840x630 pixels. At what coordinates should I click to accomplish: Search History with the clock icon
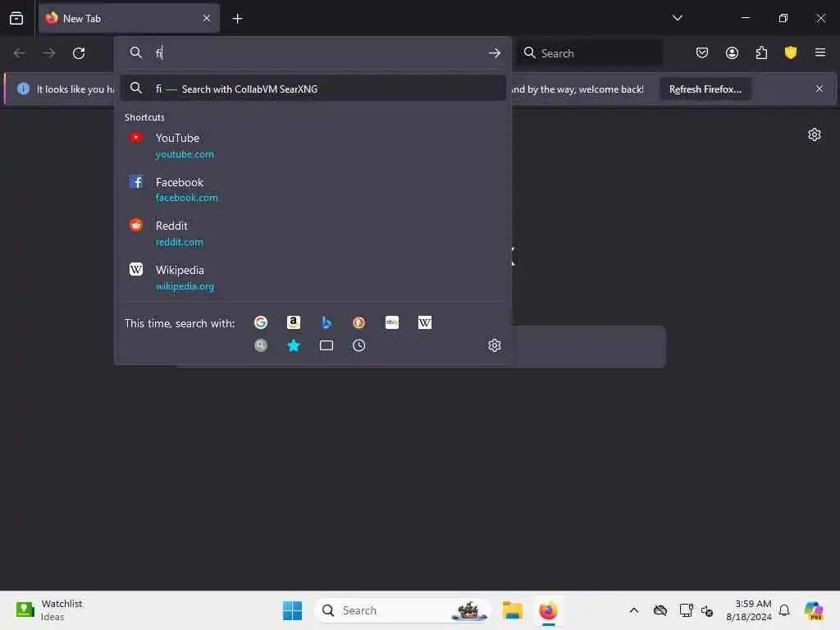(359, 345)
